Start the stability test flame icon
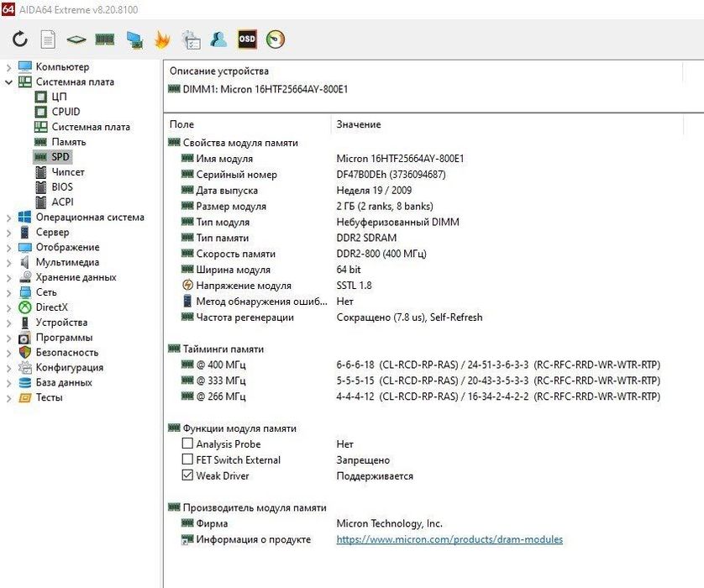The height and width of the screenshot is (588, 704). click(x=162, y=40)
